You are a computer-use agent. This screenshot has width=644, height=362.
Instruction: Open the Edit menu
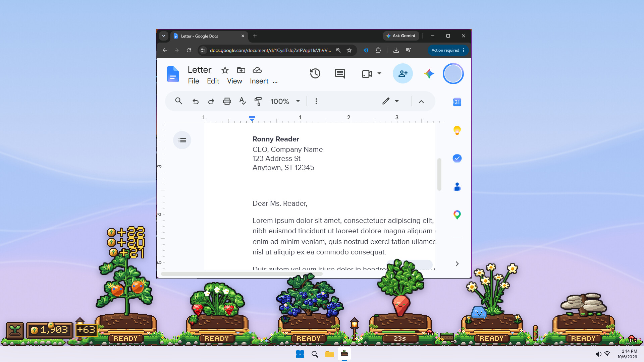click(213, 81)
